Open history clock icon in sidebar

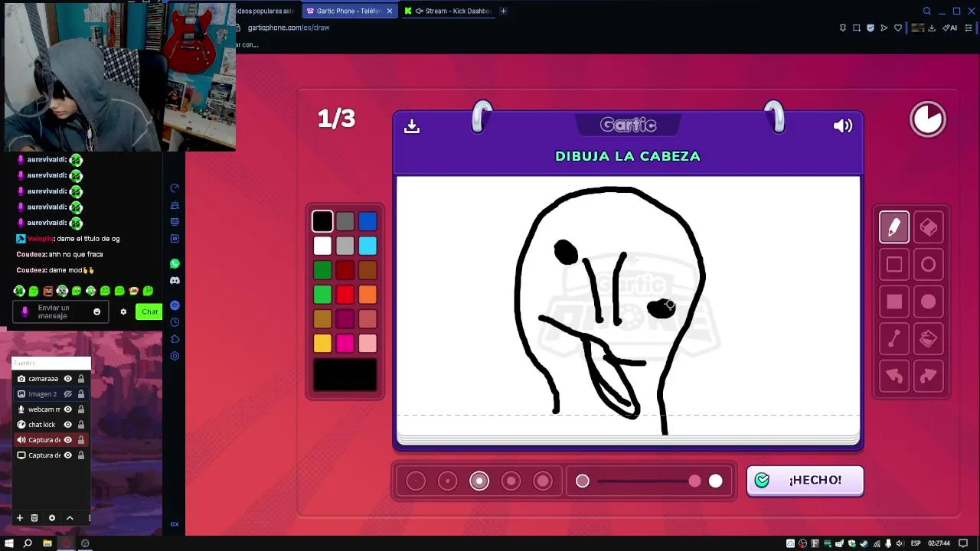[x=175, y=322]
